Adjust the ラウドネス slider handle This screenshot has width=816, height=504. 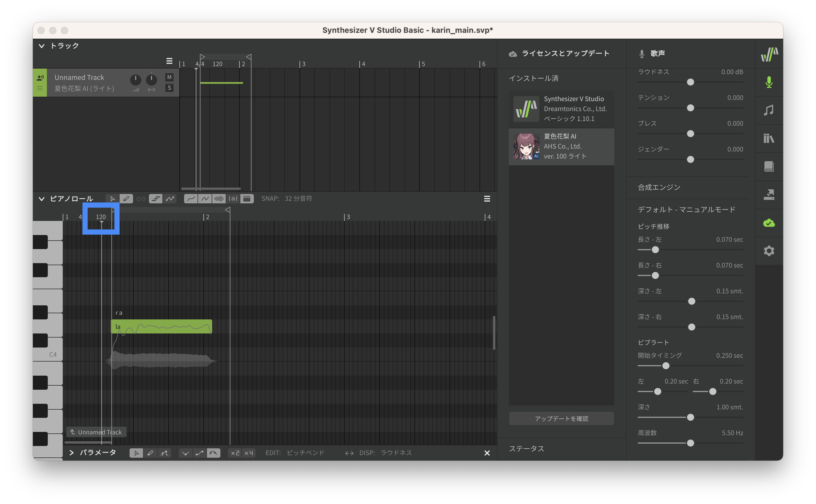690,82
